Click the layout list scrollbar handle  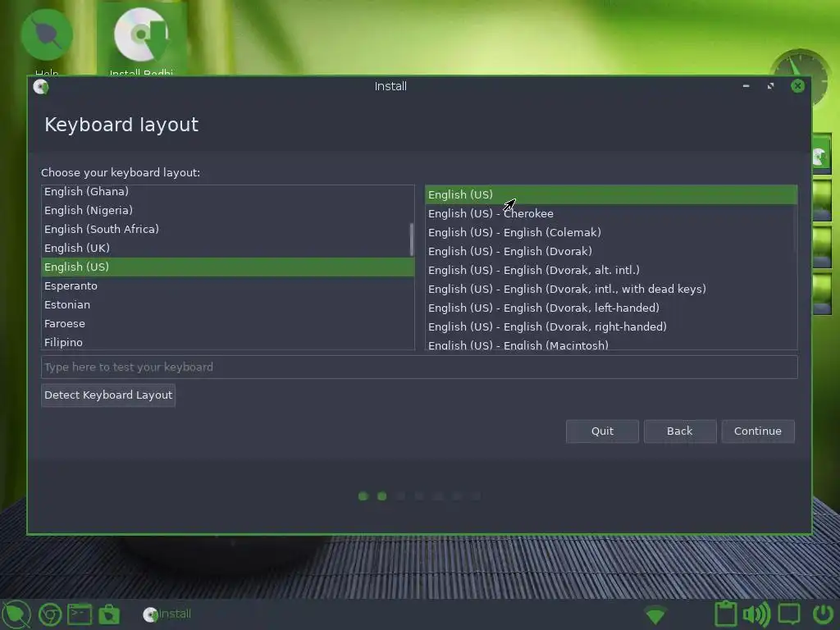click(x=412, y=240)
